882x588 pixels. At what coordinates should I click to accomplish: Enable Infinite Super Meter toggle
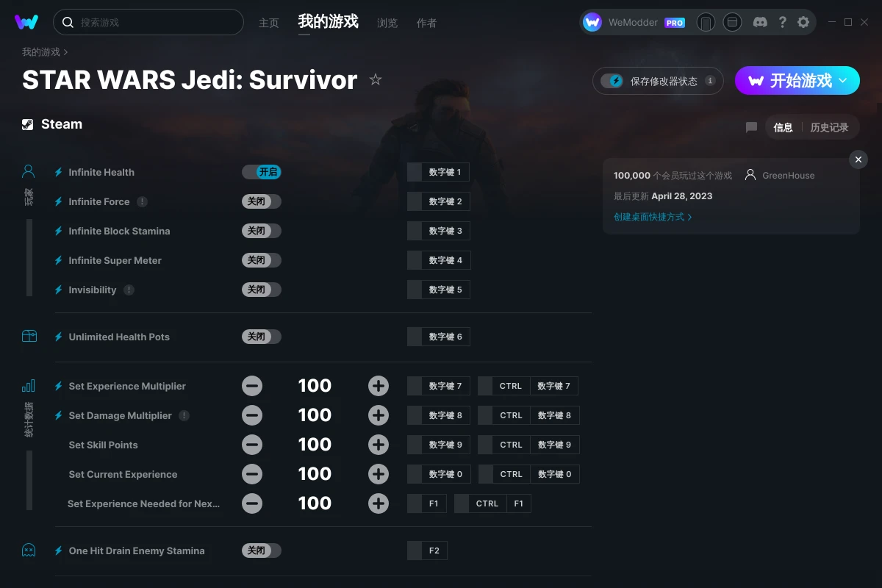point(262,260)
